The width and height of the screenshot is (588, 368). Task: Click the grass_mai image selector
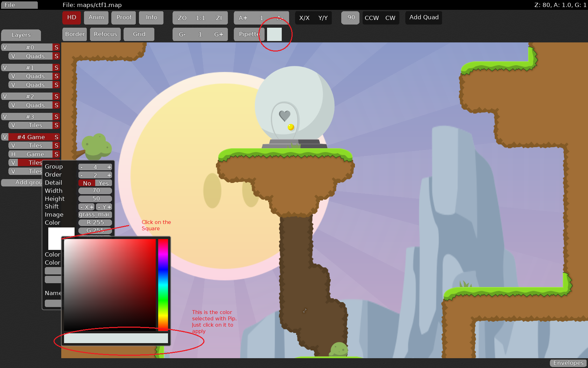tap(95, 214)
